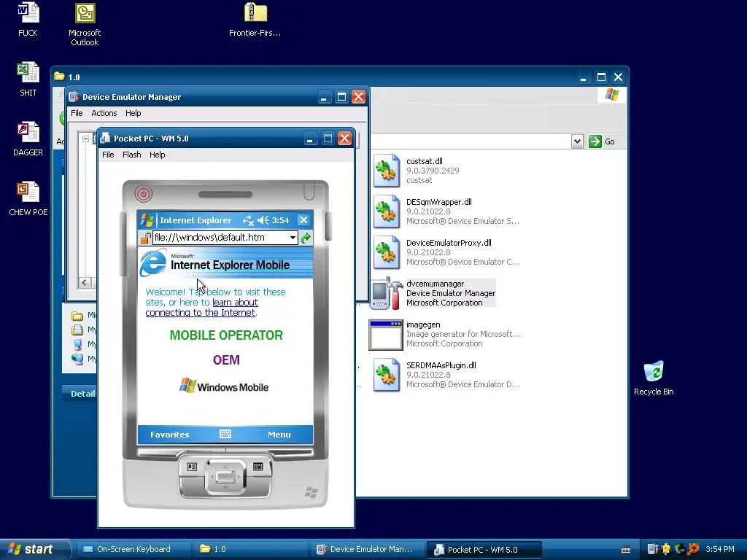The width and height of the screenshot is (747, 560).
Task: Click 'Device Emulator Manager' description under dvcemumanager
Action: (451, 293)
